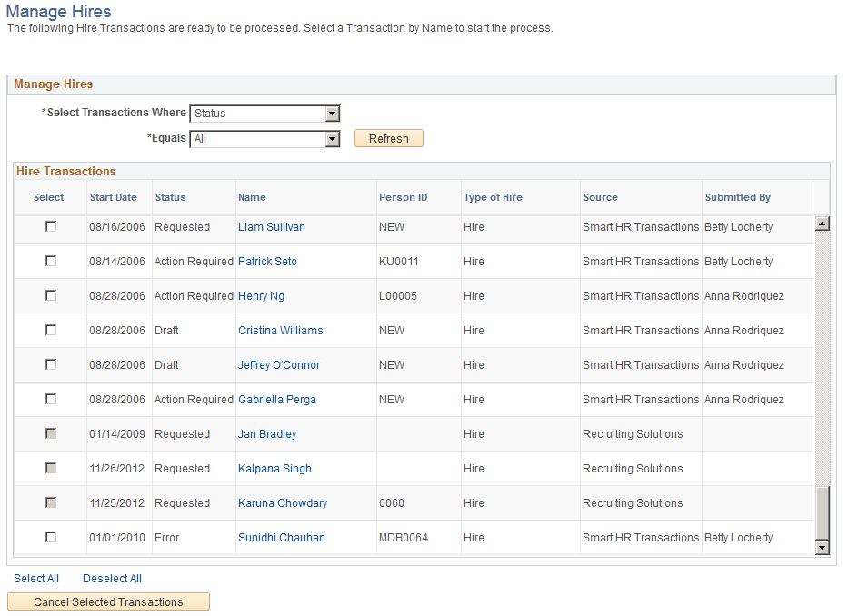Click the Refresh button
Viewport: 848px width, 616px height.
(x=388, y=138)
